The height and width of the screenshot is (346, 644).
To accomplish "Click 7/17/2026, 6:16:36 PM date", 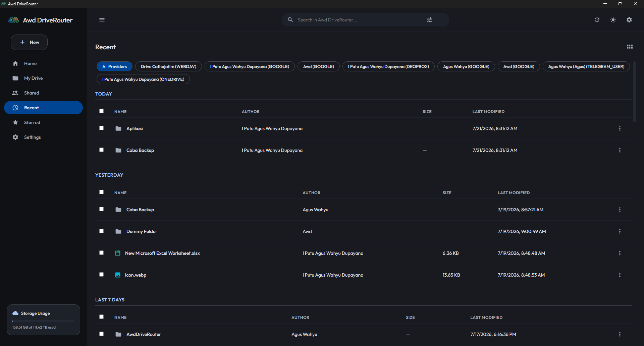I will pyautogui.click(x=493, y=334).
